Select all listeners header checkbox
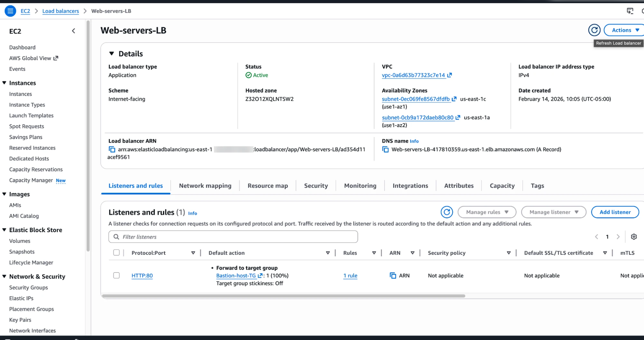 pos(116,252)
